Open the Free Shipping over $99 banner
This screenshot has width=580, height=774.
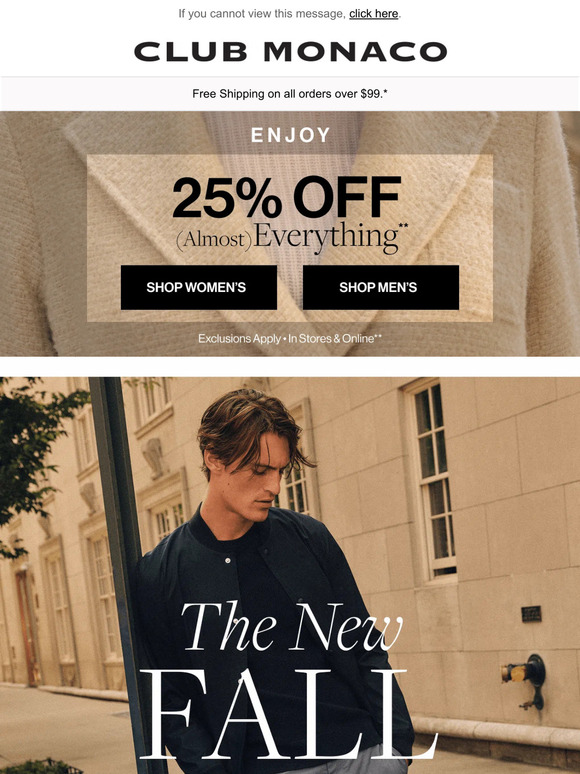point(290,94)
